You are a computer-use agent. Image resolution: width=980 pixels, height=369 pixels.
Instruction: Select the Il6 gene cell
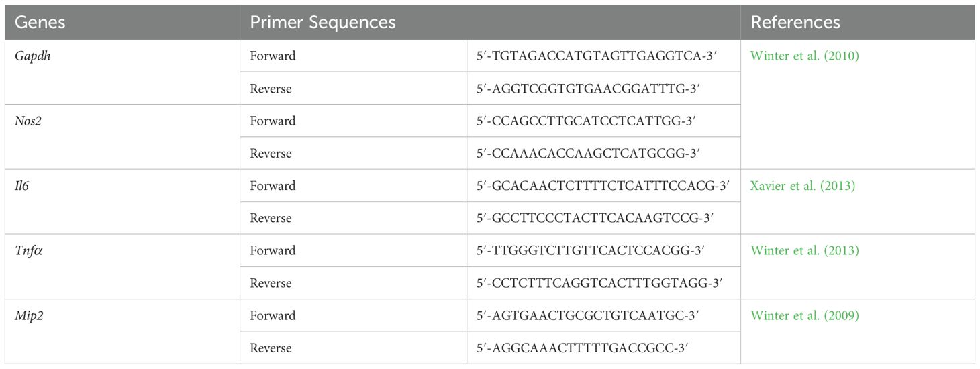[122, 202]
